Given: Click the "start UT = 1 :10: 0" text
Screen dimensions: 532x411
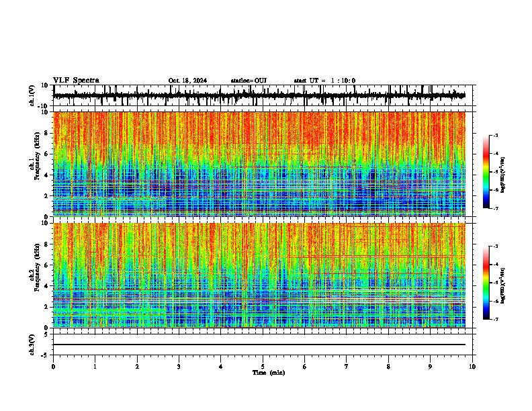Looking at the screenshot, I should click(324, 81).
